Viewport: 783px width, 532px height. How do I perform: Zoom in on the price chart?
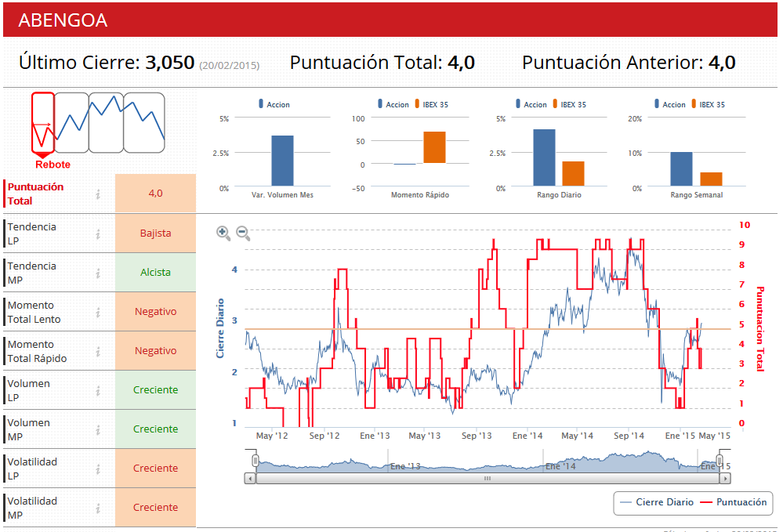click(x=223, y=233)
